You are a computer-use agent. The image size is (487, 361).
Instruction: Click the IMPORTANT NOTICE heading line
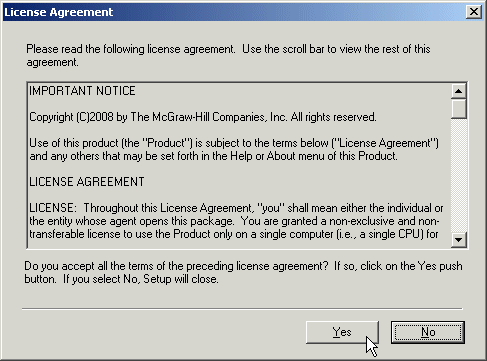pos(82,91)
